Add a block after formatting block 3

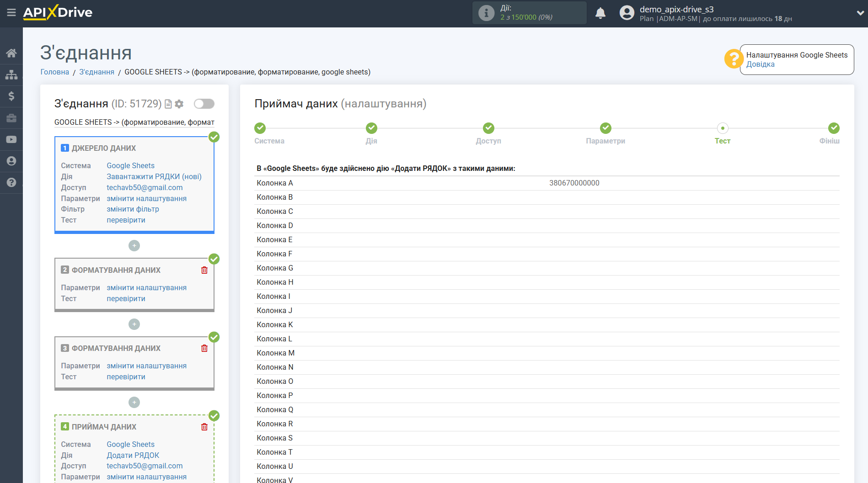[x=134, y=403]
